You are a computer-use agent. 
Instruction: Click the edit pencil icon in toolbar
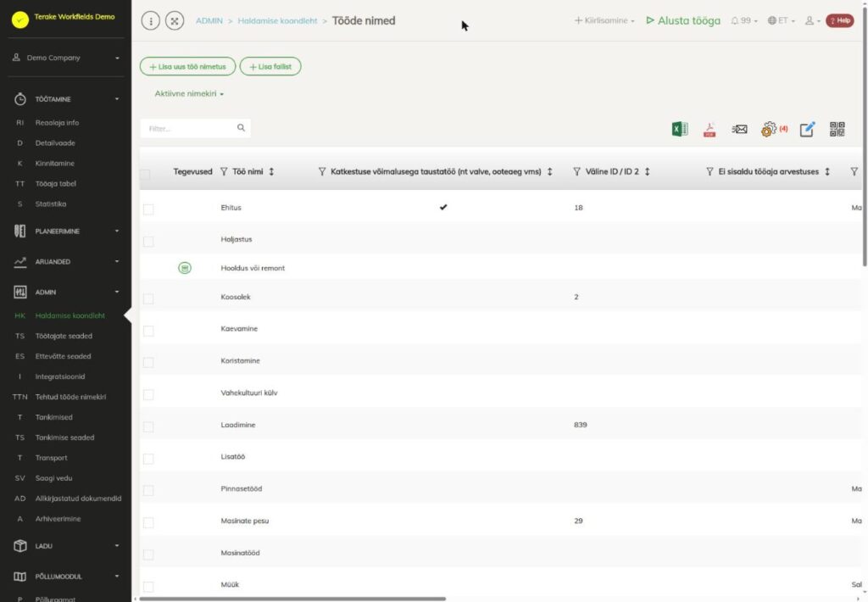click(x=807, y=129)
